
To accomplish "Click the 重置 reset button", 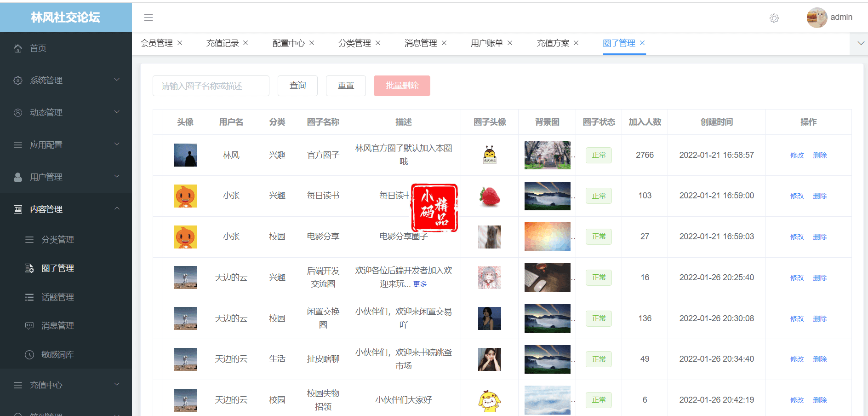I will point(346,86).
